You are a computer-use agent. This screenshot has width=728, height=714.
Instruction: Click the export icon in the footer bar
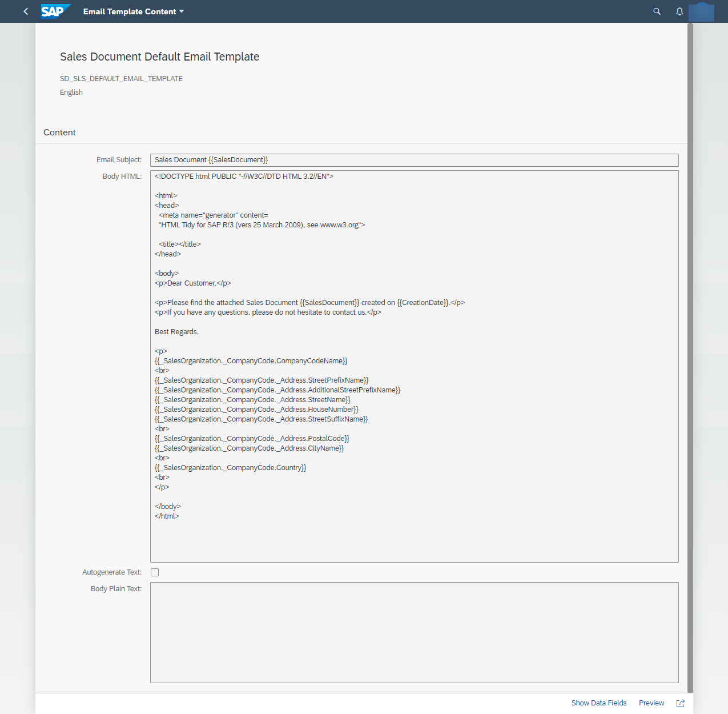(x=680, y=703)
